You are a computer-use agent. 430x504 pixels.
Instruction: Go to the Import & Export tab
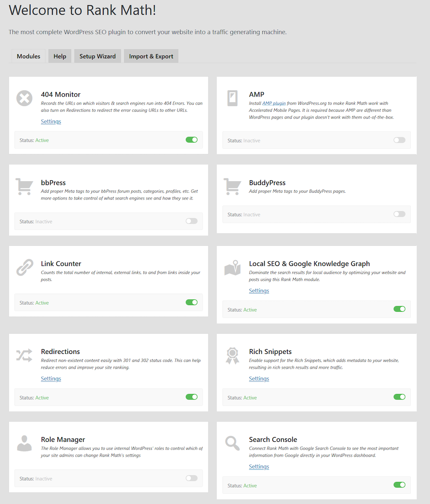coord(151,56)
